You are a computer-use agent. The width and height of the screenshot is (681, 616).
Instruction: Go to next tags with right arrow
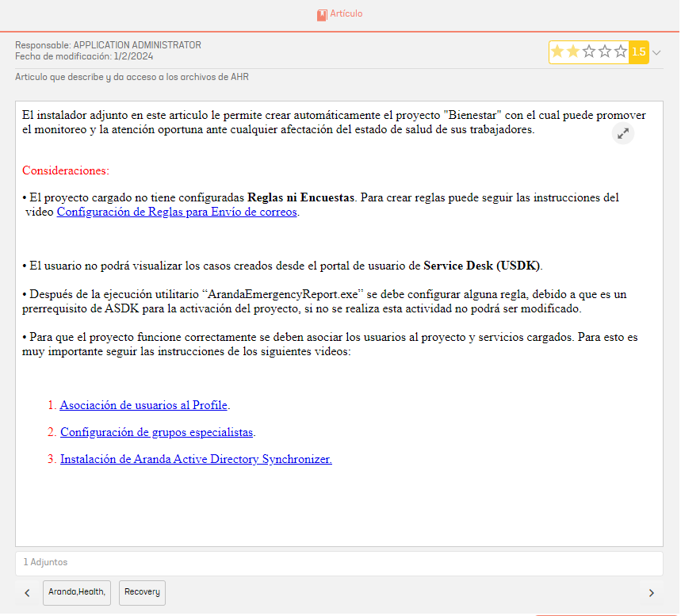651,593
